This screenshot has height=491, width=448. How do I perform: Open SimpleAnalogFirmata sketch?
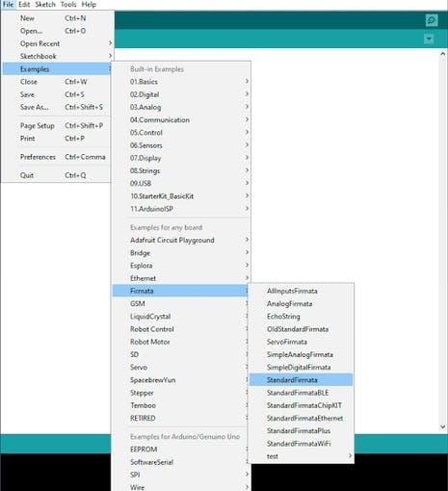[x=302, y=354]
